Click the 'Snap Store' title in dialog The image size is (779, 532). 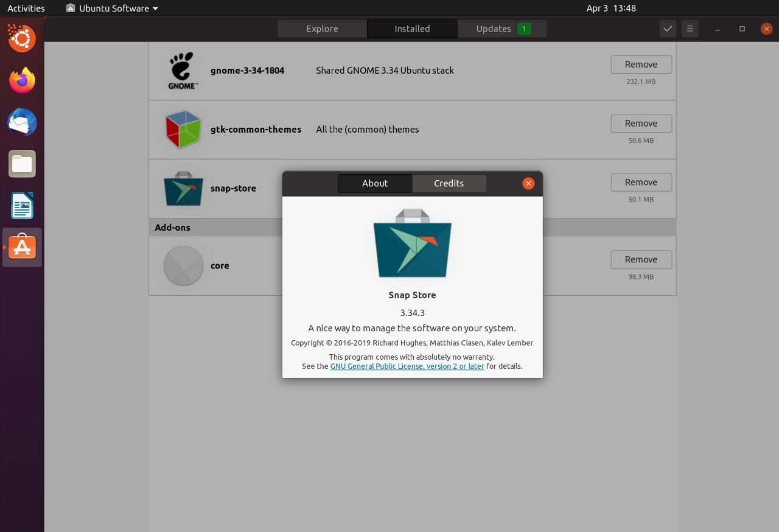412,295
